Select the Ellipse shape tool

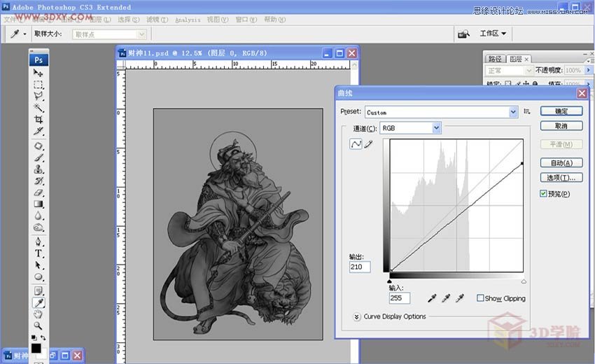pyautogui.click(x=38, y=276)
